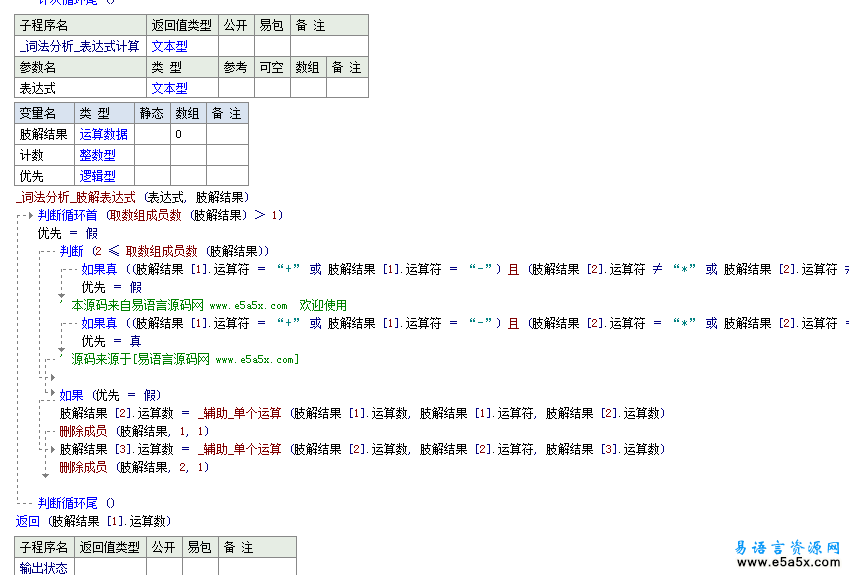Click the 整数型 type of 计数 variable

(x=98, y=155)
